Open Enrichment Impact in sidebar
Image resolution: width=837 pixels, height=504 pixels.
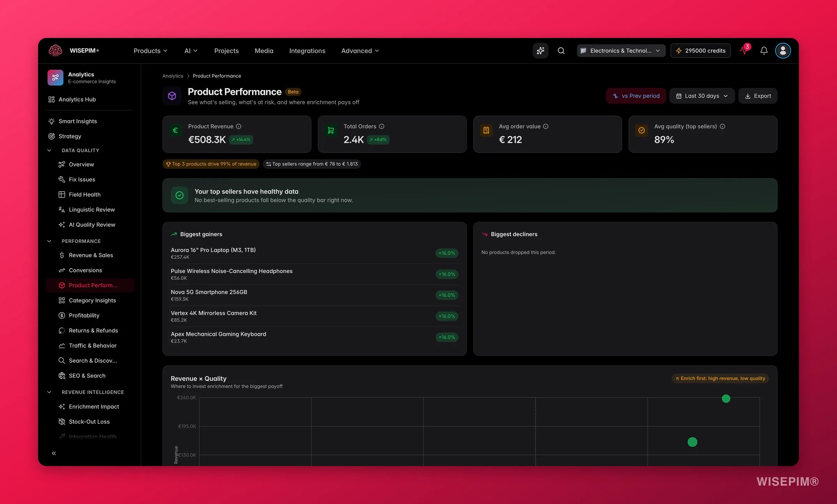pos(90,407)
